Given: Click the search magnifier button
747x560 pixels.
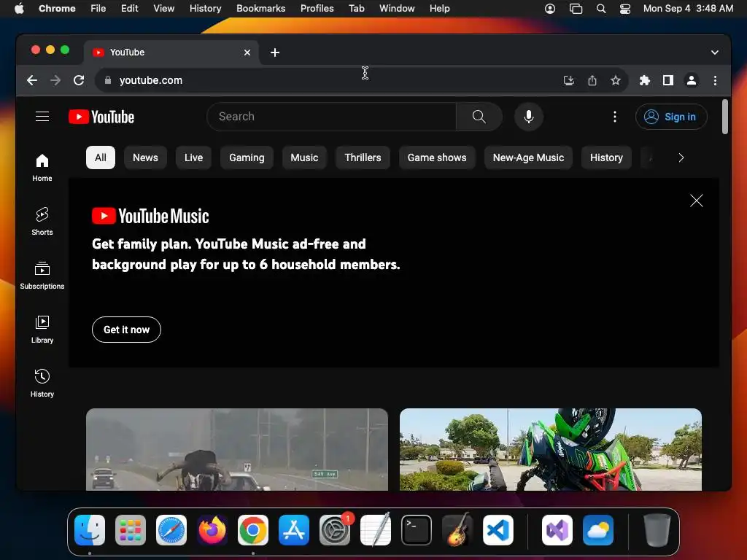Looking at the screenshot, I should pyautogui.click(x=479, y=117).
